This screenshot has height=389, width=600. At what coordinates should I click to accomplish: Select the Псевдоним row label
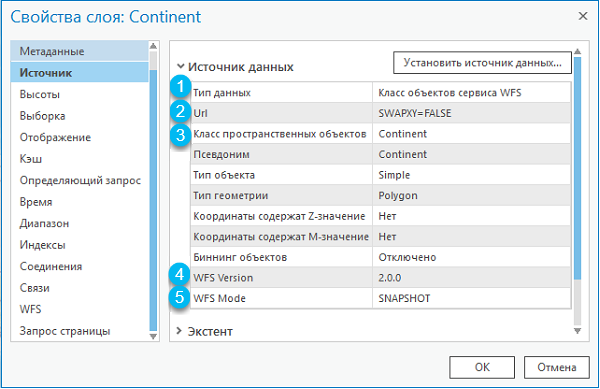221,155
